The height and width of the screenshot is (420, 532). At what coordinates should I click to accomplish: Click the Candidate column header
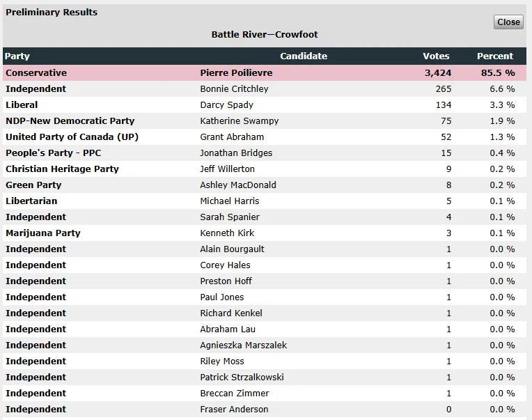(x=303, y=56)
